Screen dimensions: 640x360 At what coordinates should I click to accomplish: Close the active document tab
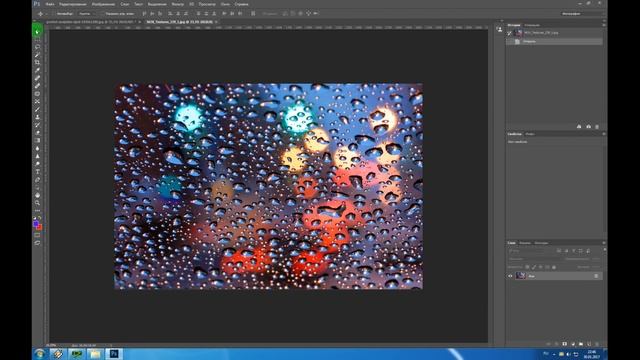click(216, 22)
